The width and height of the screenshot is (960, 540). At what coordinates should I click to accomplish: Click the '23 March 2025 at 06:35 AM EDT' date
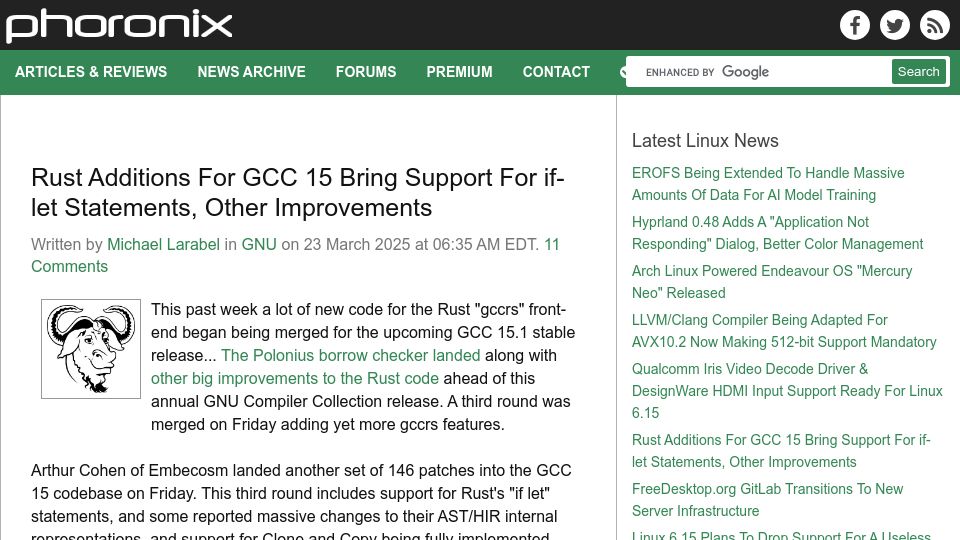[x=420, y=244]
